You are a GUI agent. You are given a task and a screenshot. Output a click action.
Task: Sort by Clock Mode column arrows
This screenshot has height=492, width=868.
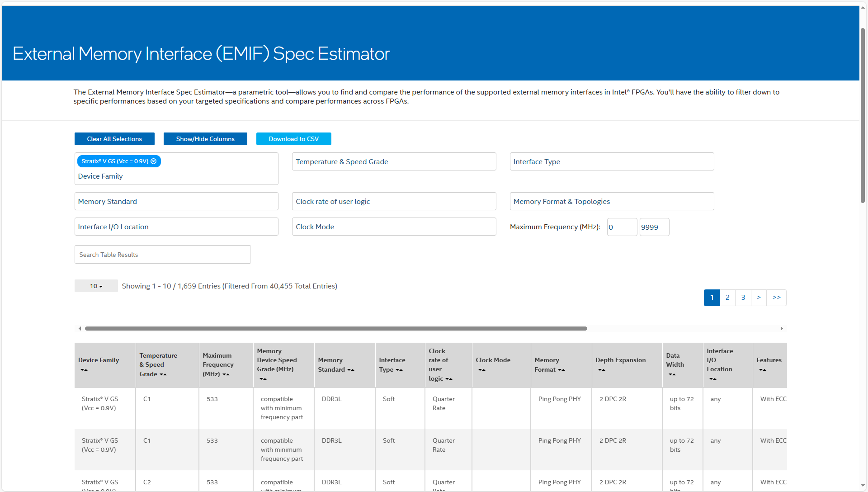[x=482, y=370]
